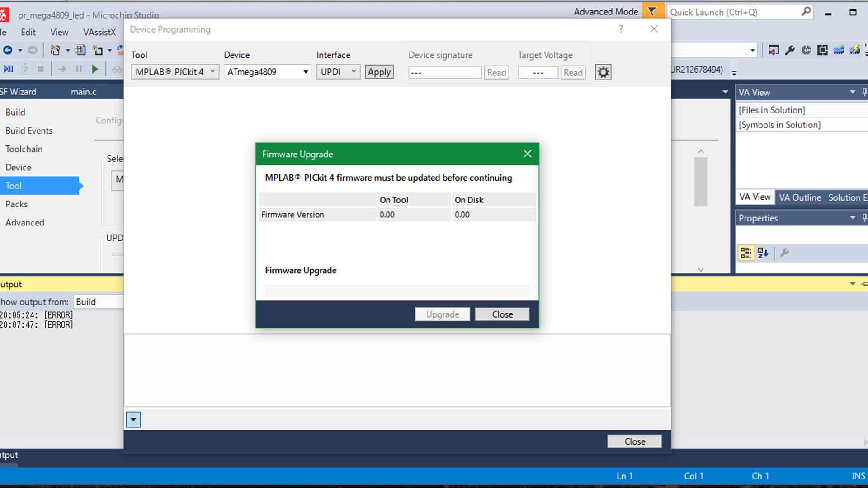Click the Upgrade button in Firmware Upgrade
This screenshot has width=868, height=488.
tap(443, 314)
